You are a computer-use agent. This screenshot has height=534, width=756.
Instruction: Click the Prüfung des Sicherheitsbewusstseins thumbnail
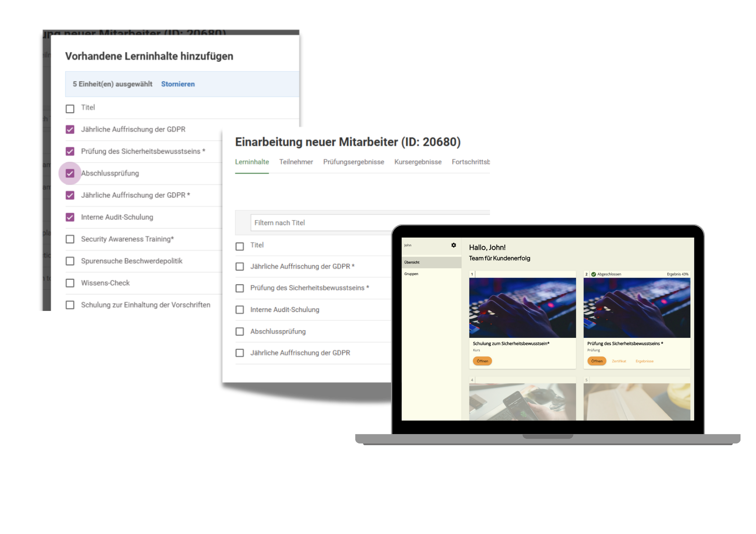click(x=637, y=308)
